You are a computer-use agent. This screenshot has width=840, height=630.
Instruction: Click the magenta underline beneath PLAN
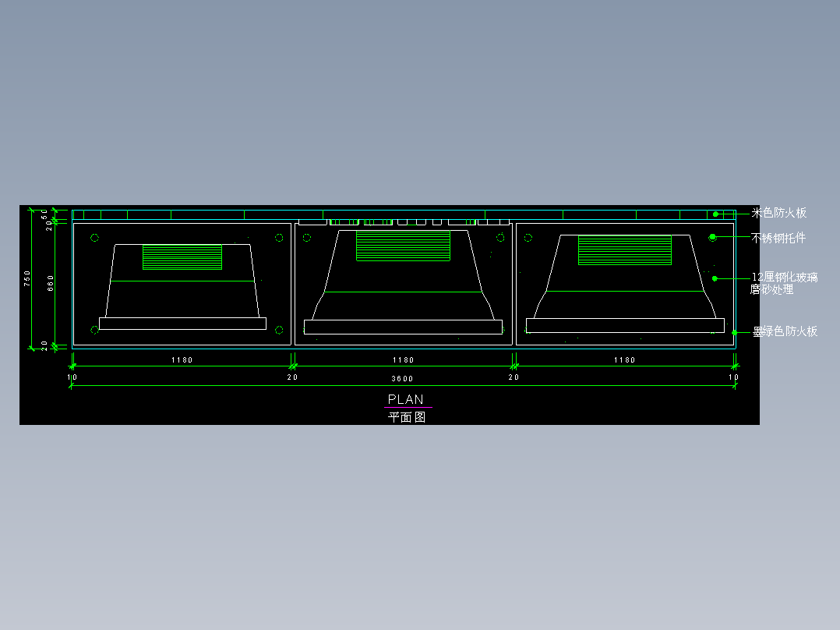(x=408, y=408)
